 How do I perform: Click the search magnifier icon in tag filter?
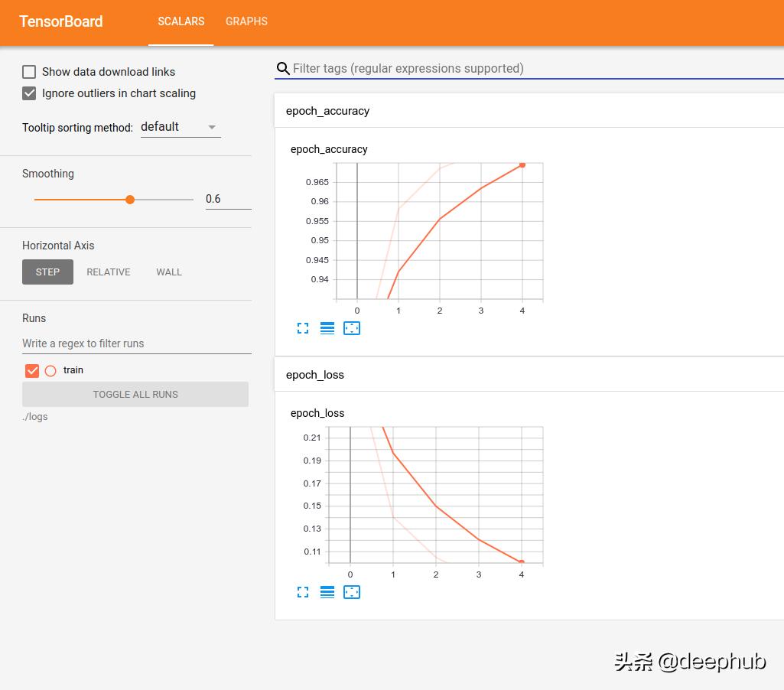click(283, 69)
